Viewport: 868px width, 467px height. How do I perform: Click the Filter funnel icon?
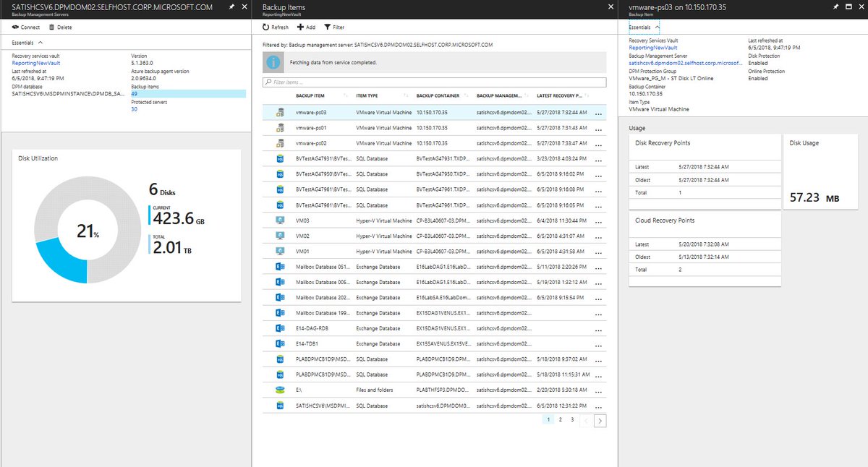pos(328,27)
